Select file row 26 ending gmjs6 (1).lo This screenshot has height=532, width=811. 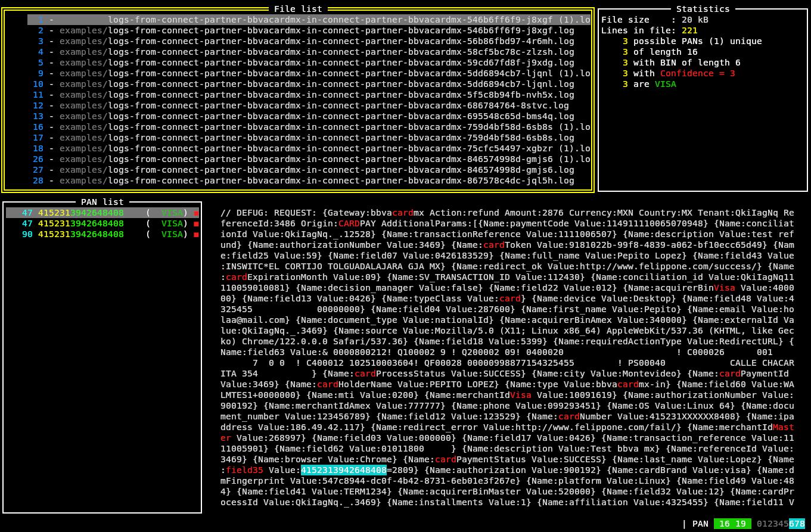coord(309,159)
